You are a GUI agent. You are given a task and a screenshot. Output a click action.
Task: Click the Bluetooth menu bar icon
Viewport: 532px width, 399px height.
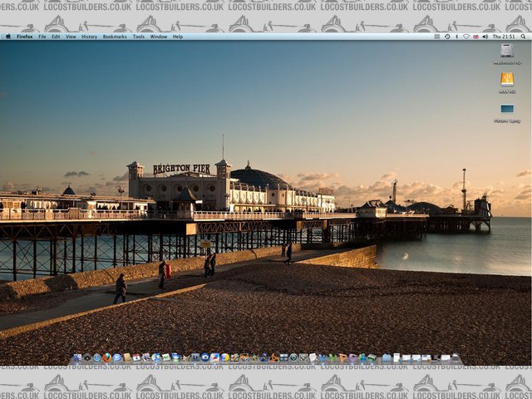456,37
